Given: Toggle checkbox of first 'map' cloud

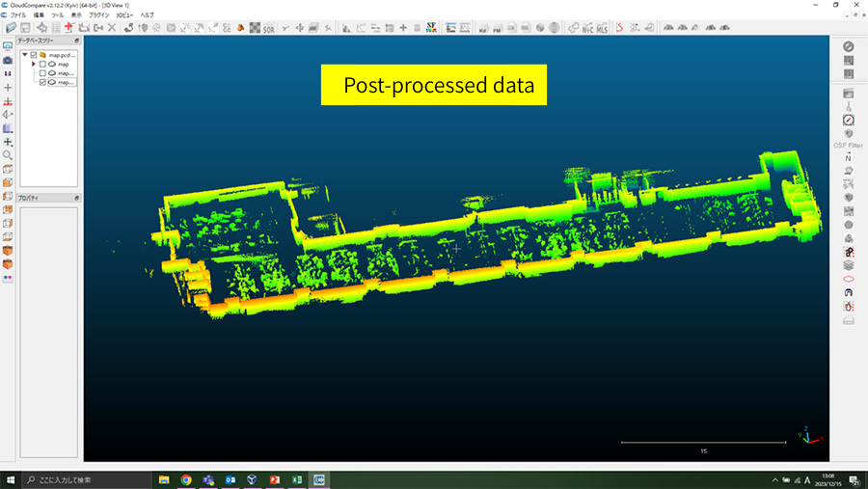Looking at the screenshot, I should point(42,65).
